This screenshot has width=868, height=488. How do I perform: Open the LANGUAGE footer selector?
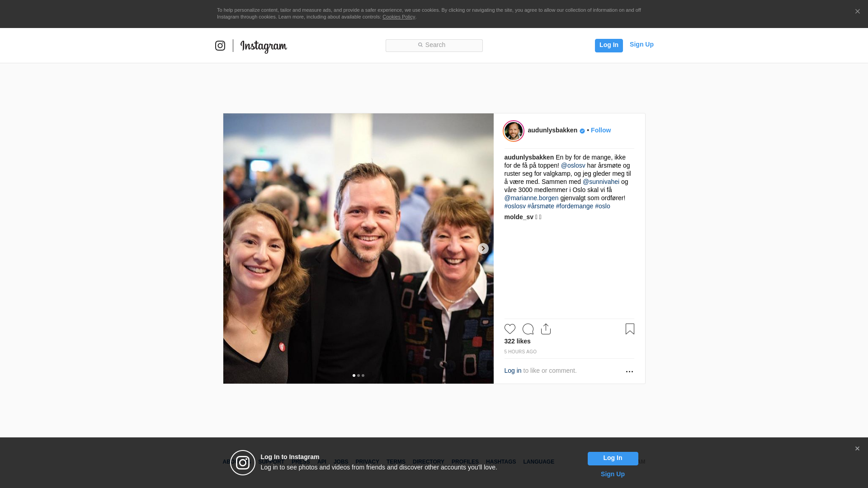pos(538,462)
